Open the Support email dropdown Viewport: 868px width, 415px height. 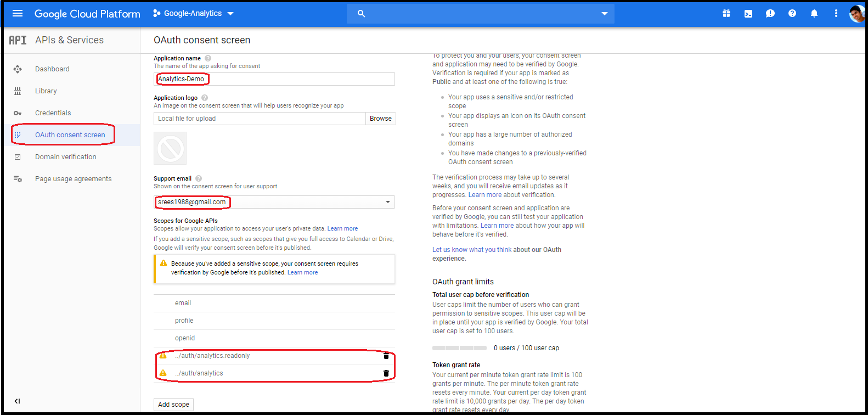pos(274,202)
